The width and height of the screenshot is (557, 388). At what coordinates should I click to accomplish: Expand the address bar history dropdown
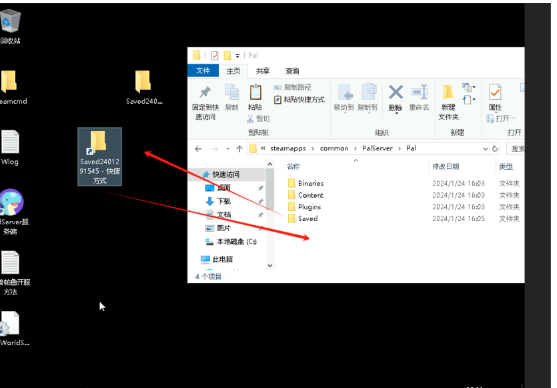[485, 149]
